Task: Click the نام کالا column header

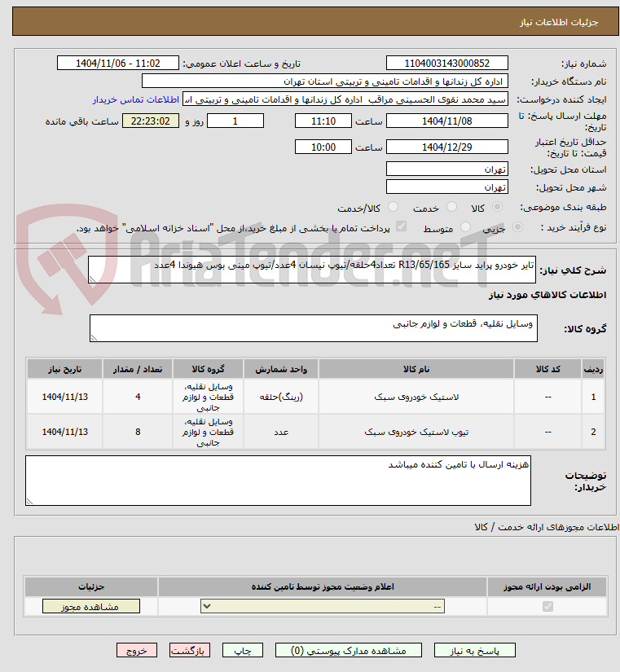Action: 416,369
